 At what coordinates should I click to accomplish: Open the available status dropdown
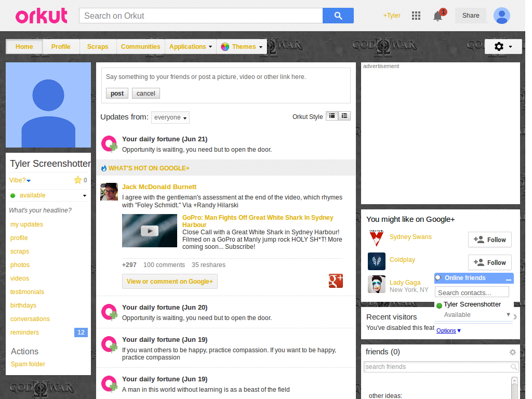pyautogui.click(x=85, y=196)
